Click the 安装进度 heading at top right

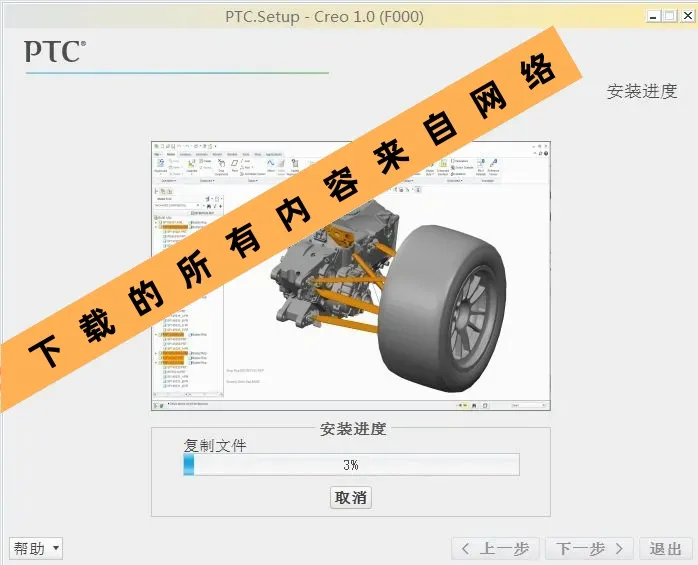tap(642, 91)
